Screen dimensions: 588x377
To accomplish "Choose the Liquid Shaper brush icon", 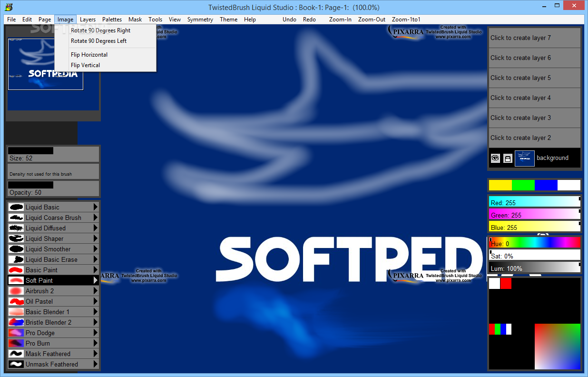I will pos(16,238).
